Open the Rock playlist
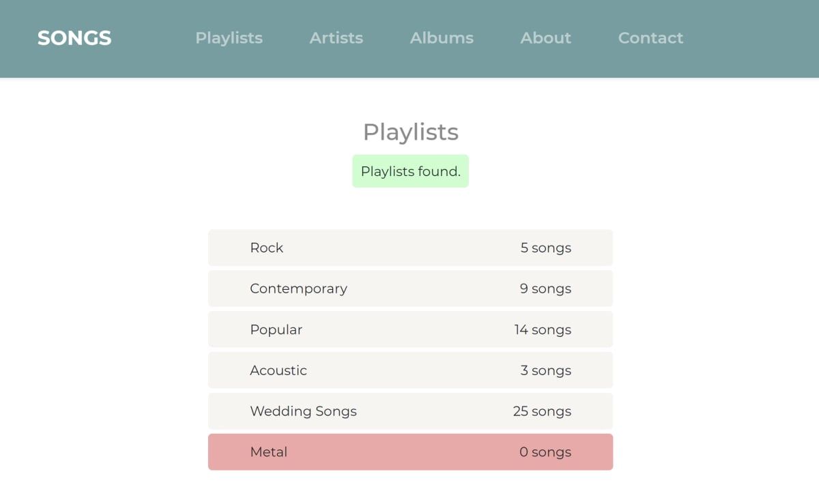This screenshot has width=819, height=504. [x=266, y=248]
